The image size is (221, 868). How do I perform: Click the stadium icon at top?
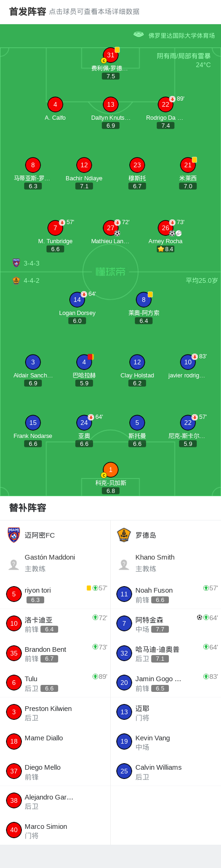click(x=139, y=34)
